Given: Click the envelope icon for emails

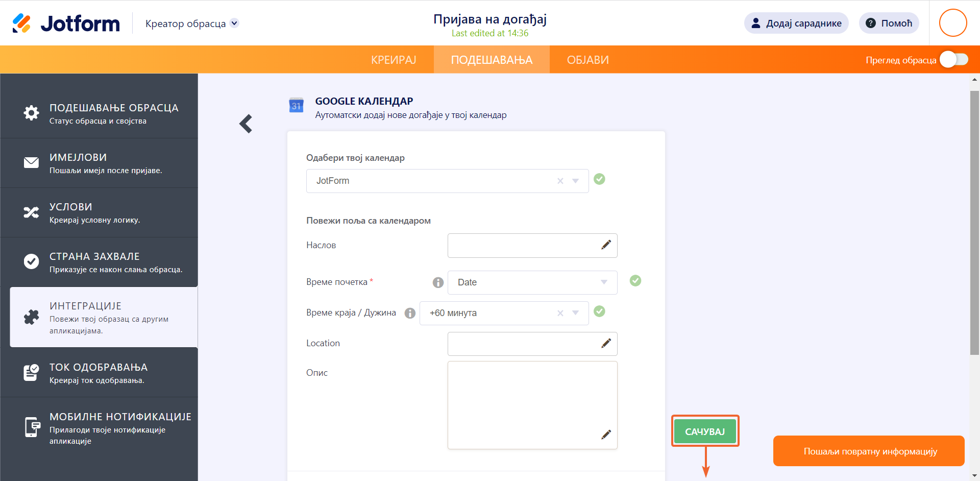Looking at the screenshot, I should click(31, 162).
